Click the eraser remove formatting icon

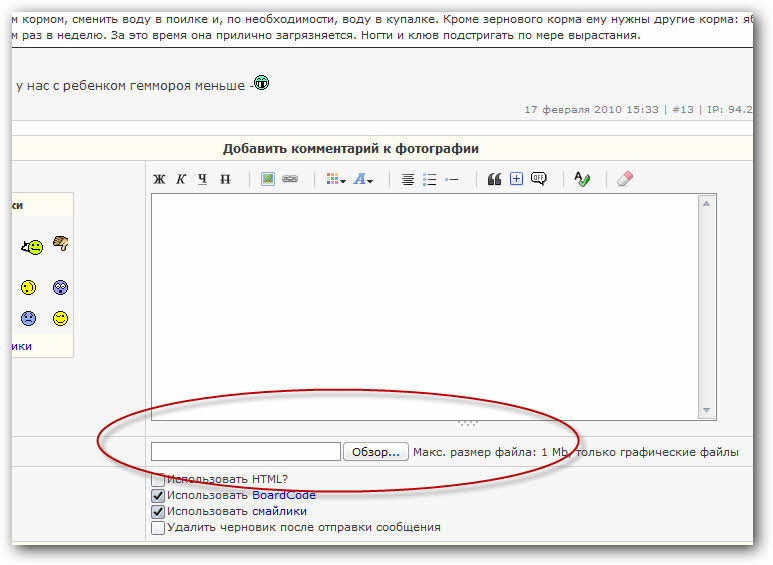point(625,179)
